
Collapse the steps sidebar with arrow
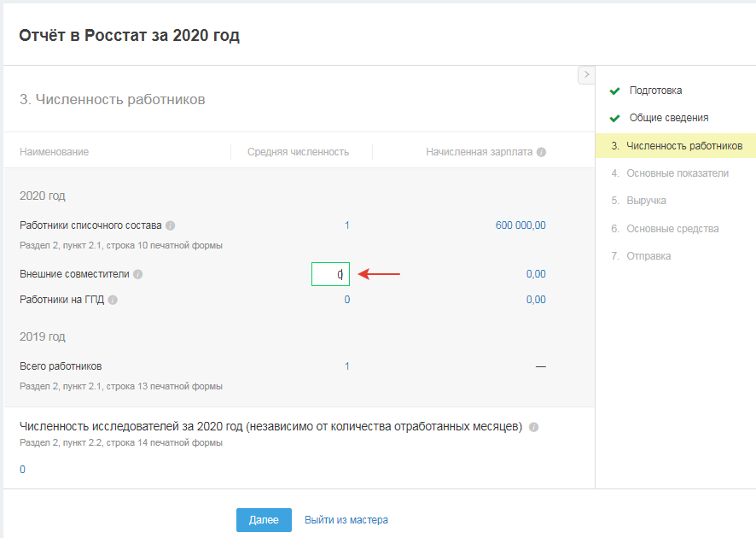tap(586, 75)
